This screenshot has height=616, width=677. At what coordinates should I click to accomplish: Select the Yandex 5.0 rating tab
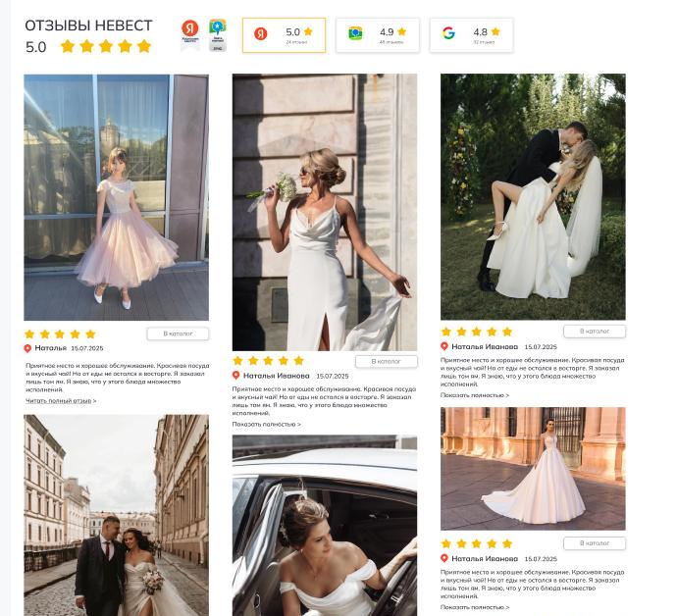coord(284,34)
